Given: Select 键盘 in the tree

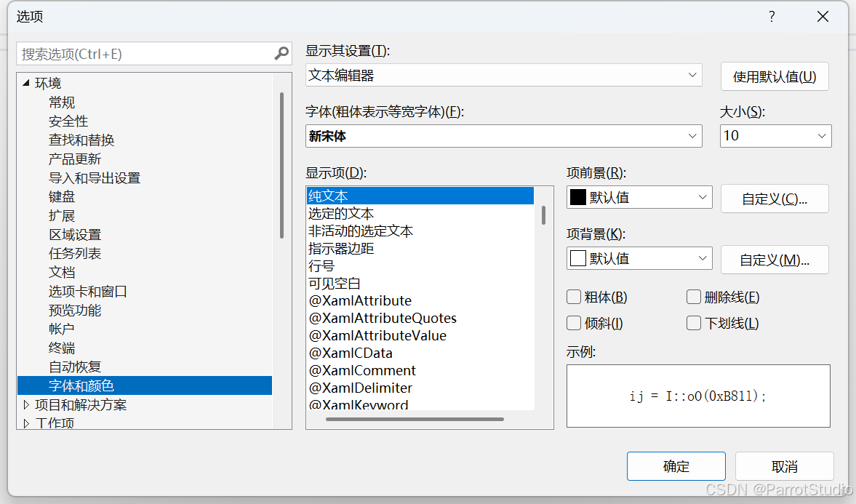Looking at the screenshot, I should (x=62, y=196).
